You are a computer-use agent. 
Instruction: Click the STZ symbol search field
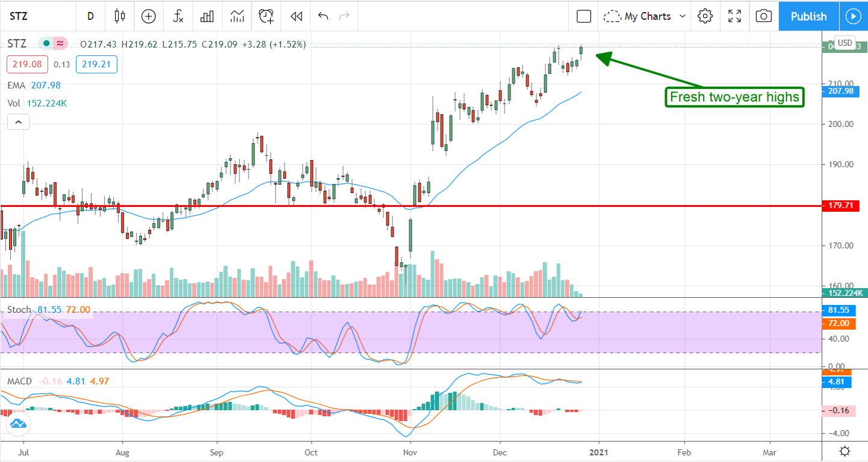click(37, 16)
